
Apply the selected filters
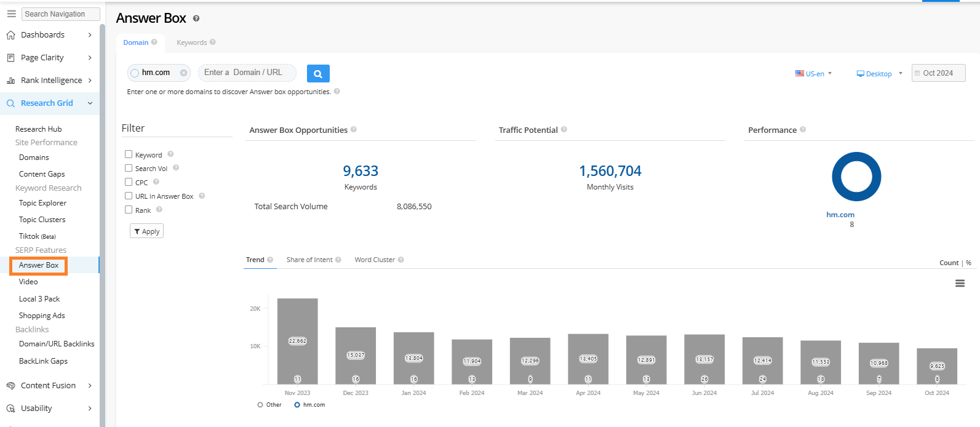146,231
